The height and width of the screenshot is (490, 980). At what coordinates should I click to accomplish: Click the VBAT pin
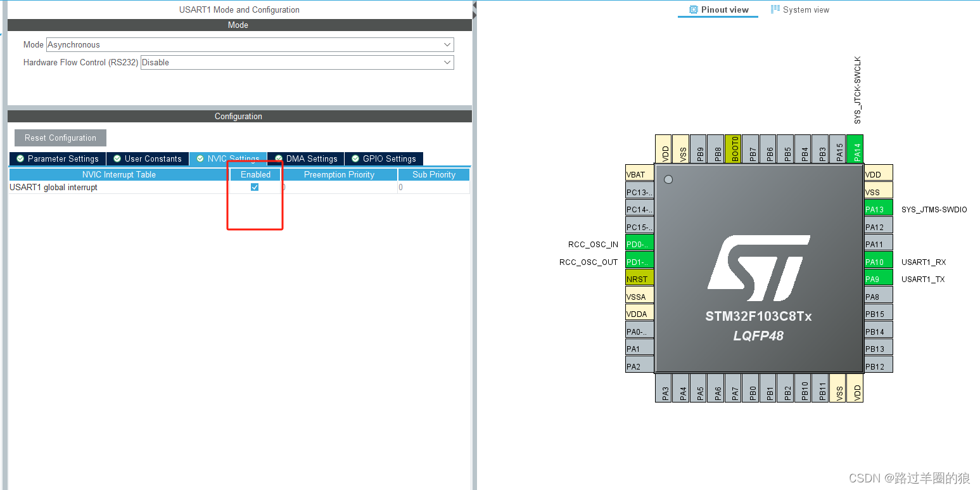(x=639, y=174)
